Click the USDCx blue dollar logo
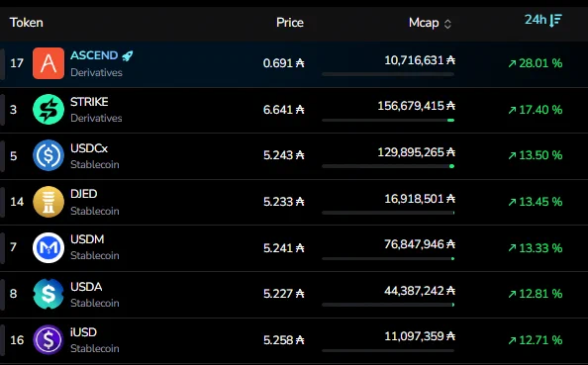 [x=49, y=155]
